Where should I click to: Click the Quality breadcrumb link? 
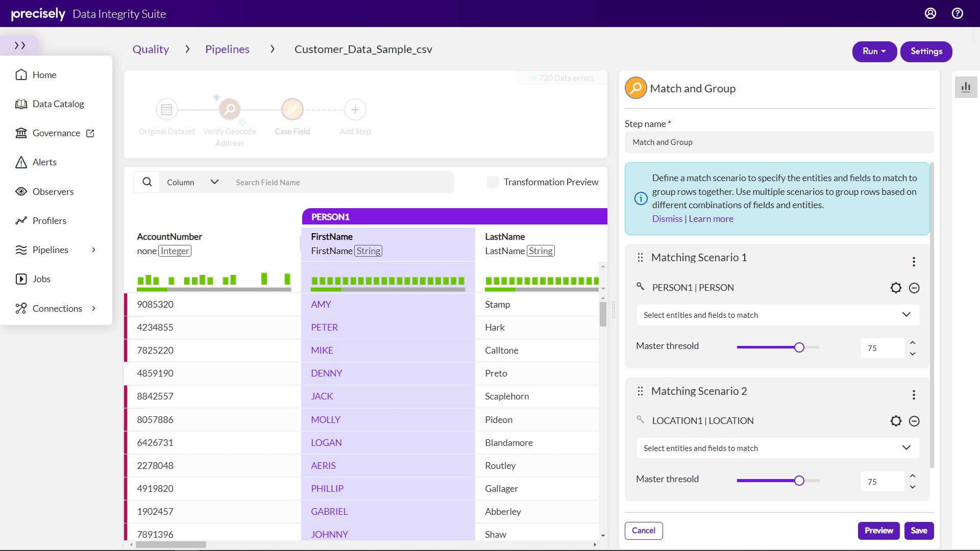click(x=151, y=49)
